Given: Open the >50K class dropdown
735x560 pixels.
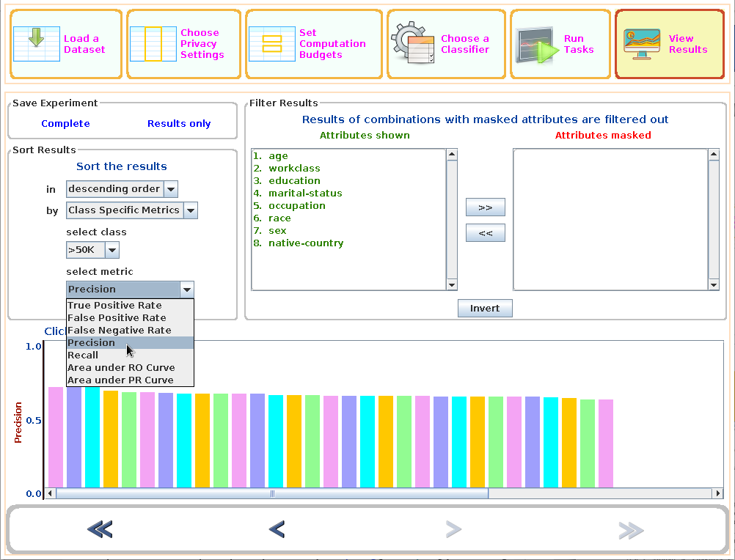Looking at the screenshot, I should [111, 250].
